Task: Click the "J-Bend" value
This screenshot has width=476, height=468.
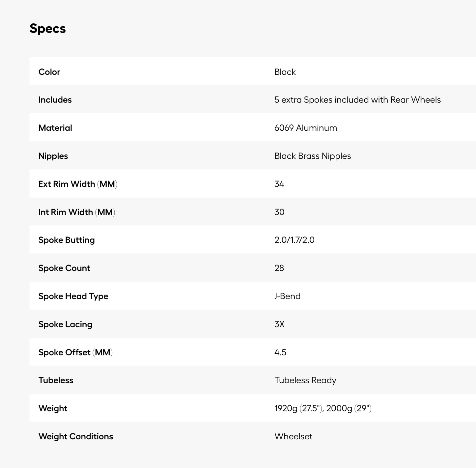Action: tap(287, 296)
